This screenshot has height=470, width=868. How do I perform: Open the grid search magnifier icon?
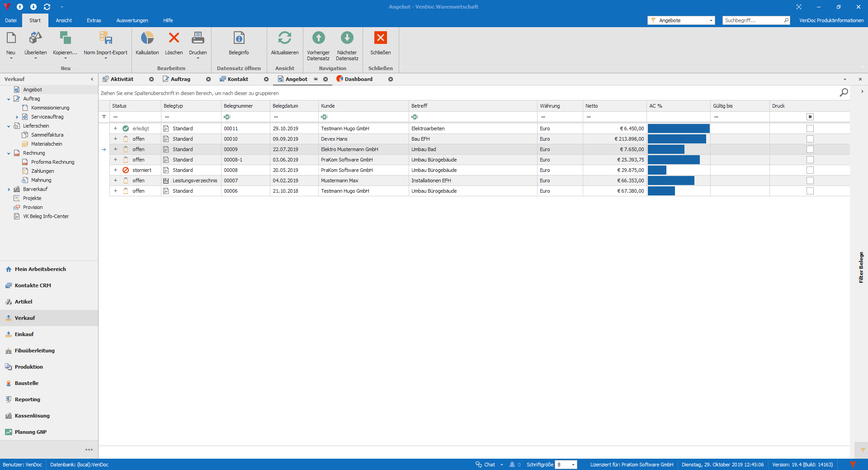[x=844, y=93]
